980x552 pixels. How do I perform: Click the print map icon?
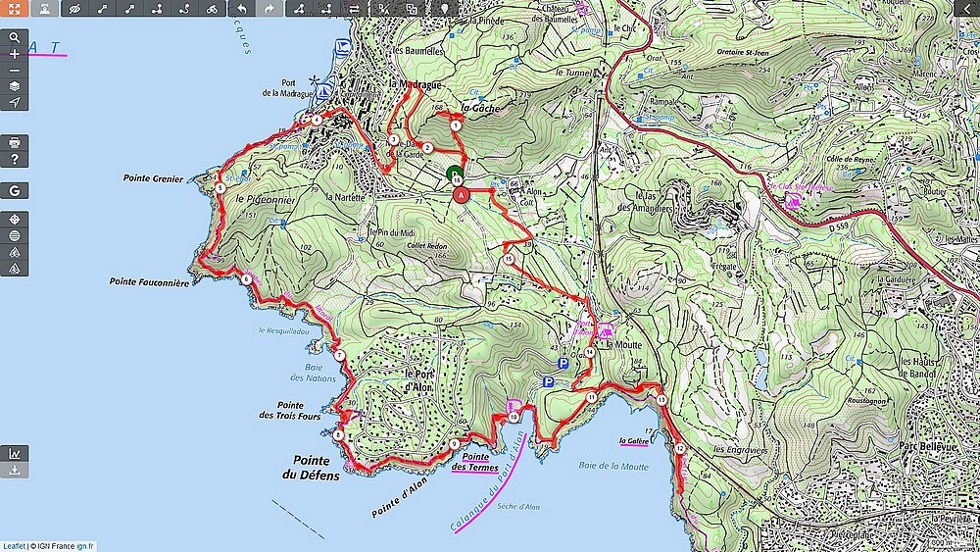pos(15,142)
